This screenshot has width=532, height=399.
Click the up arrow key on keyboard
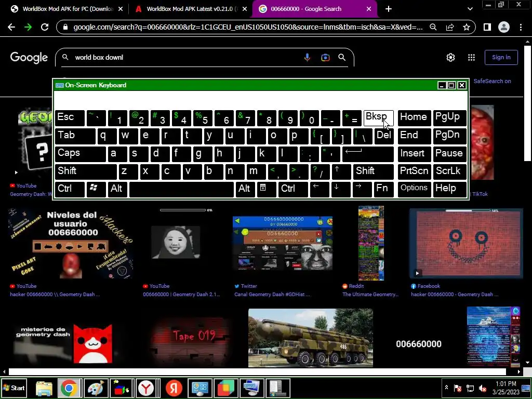click(341, 171)
